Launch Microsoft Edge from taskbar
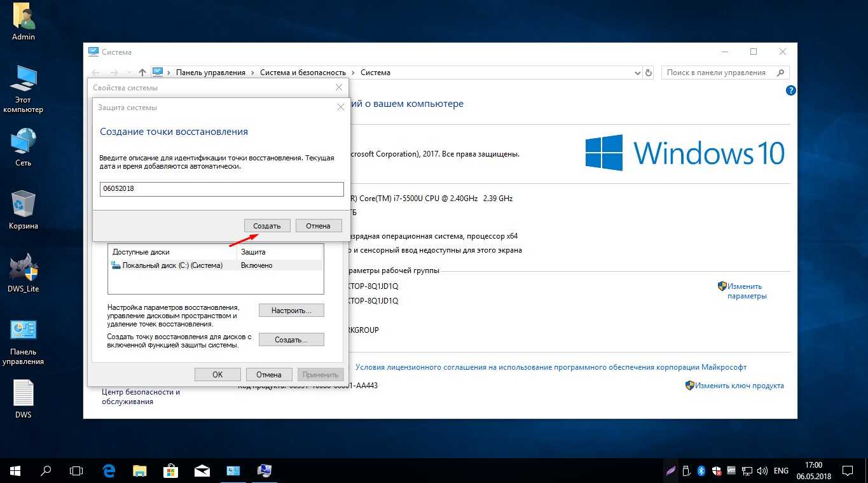This screenshot has height=483, width=868. [x=109, y=471]
